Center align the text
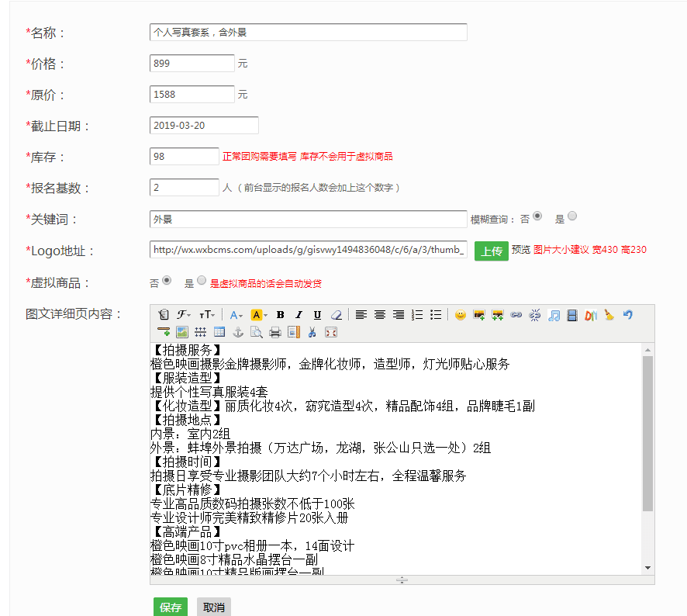Image resolution: width=687 pixels, height=616 pixels. pyautogui.click(x=380, y=315)
